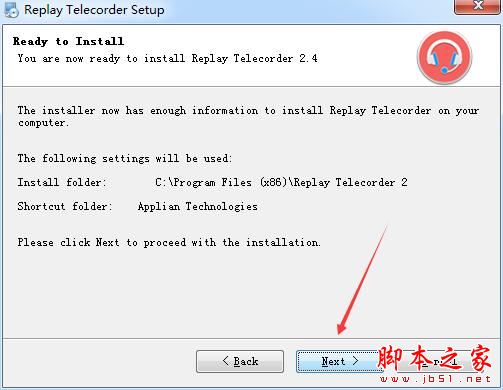Click the red headset Replay Telecorder logo

tap(444, 57)
